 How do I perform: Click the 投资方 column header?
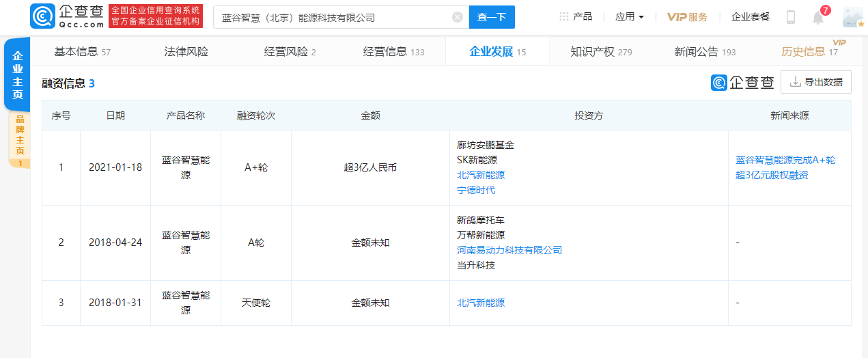[x=589, y=115]
